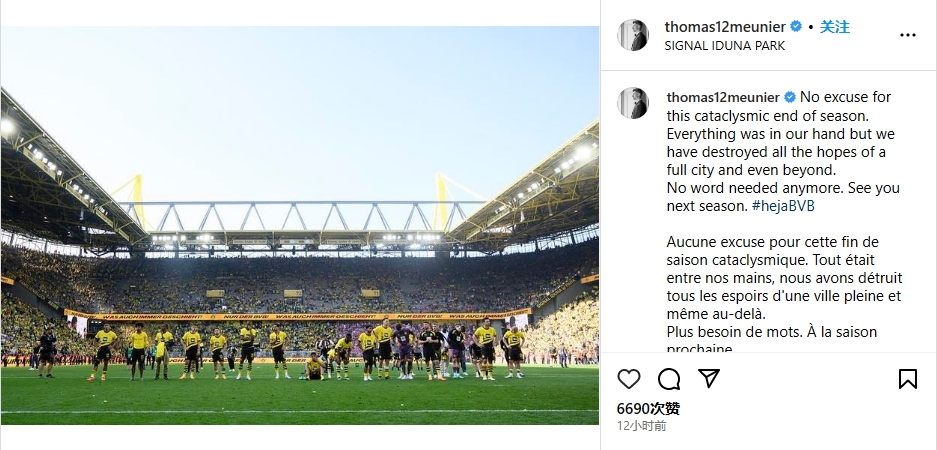Viewport: 937px width, 450px height.
Task: Share post with paper plane icon
Action: coord(709,378)
